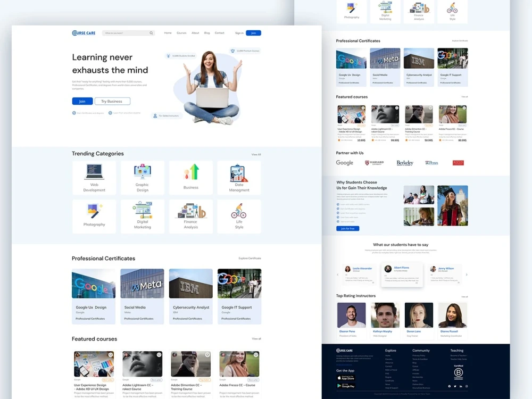Favorite Adobe Fresco CC course in front mockup

pyautogui.click(x=256, y=355)
